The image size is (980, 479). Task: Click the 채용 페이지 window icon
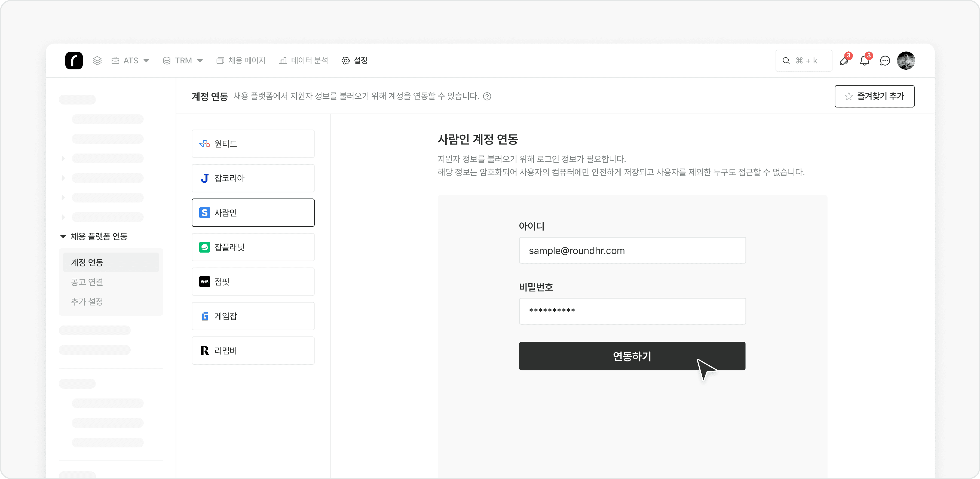click(220, 60)
